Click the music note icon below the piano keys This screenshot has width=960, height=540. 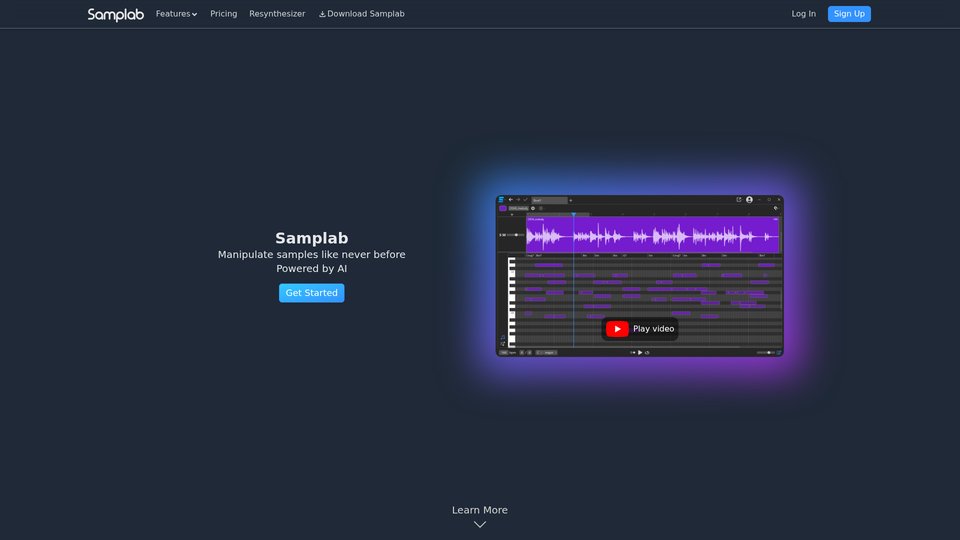click(503, 338)
